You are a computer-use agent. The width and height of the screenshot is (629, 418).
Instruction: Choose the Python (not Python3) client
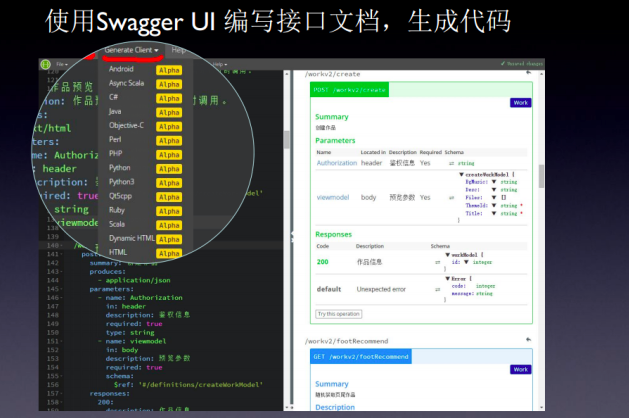click(120, 168)
